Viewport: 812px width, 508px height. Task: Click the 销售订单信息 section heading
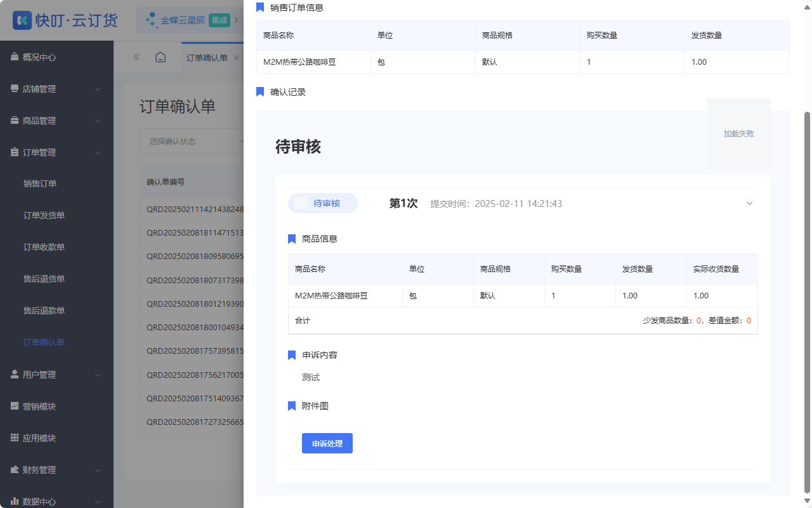pyautogui.click(x=297, y=8)
